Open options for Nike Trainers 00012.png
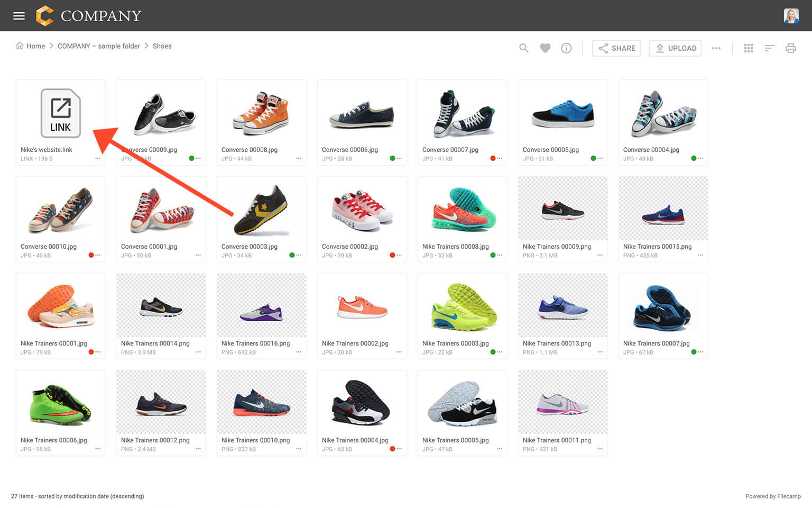 198,449
